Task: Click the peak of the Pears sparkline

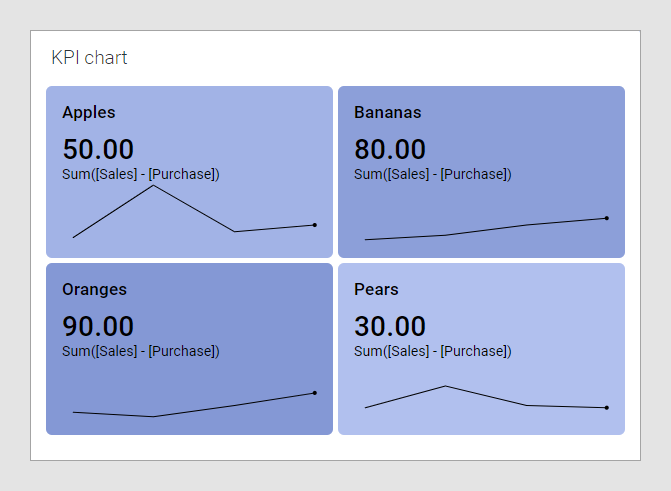Action: pos(446,386)
